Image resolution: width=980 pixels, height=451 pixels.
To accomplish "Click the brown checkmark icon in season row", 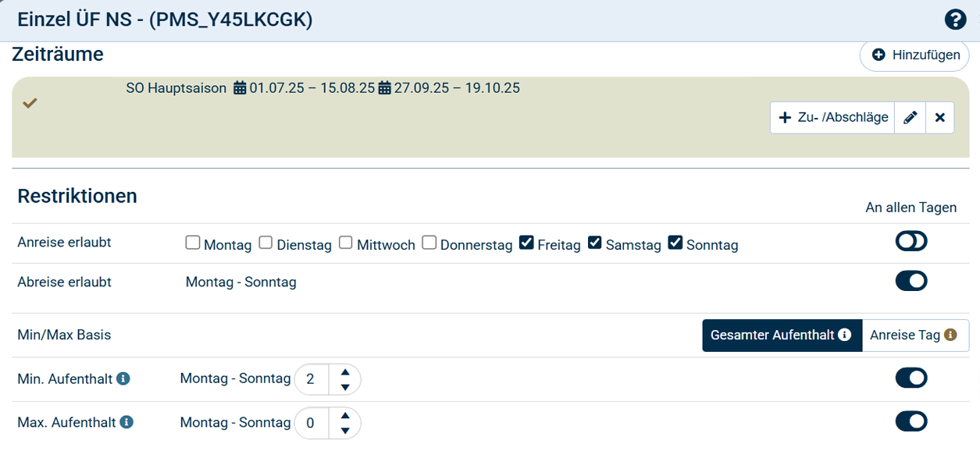I will tap(30, 103).
